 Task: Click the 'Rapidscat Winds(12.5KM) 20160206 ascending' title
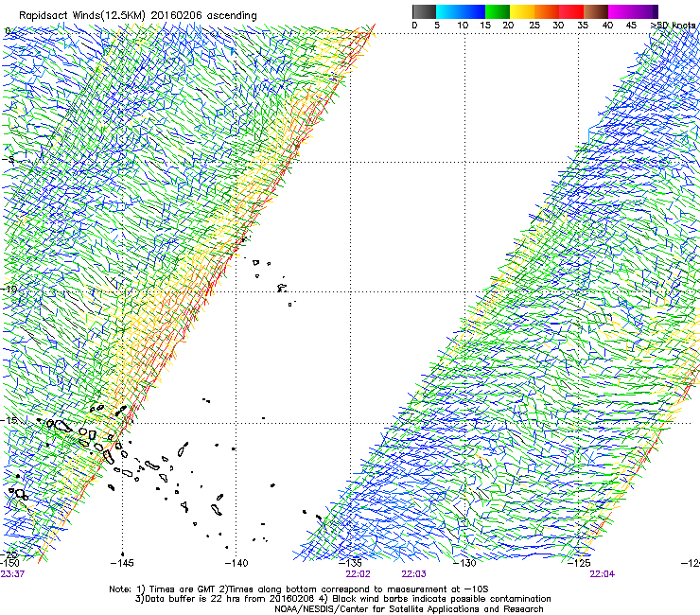point(138,16)
